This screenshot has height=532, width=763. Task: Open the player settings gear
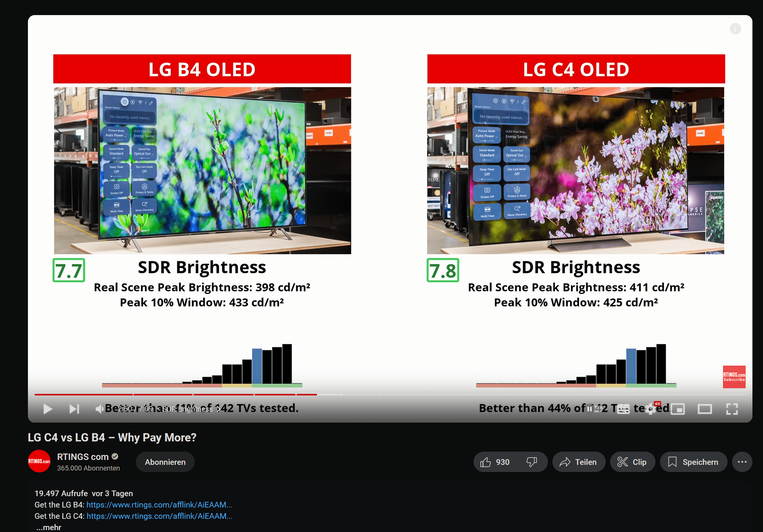[x=650, y=409]
